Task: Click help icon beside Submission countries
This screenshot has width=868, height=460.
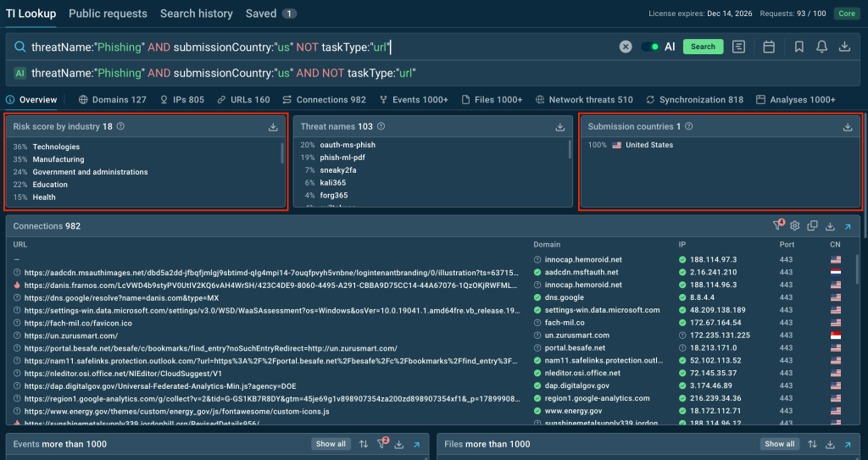Action: (x=688, y=126)
